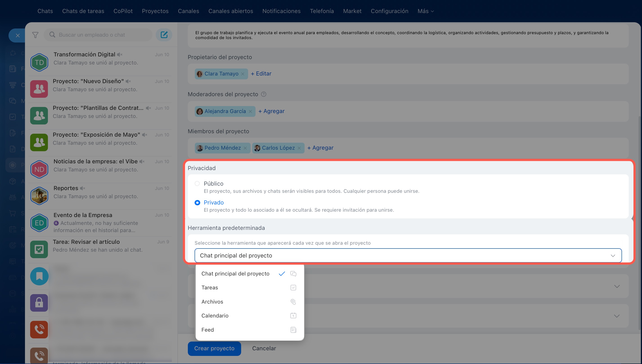Image resolution: width=642 pixels, height=364 pixels.
Task: Click + Editar next to project owner
Action: pyautogui.click(x=261, y=73)
